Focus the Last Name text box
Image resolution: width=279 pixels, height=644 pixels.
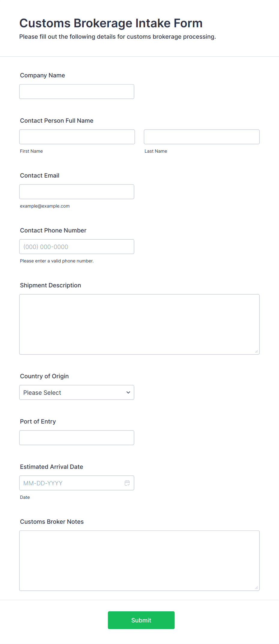202,137
